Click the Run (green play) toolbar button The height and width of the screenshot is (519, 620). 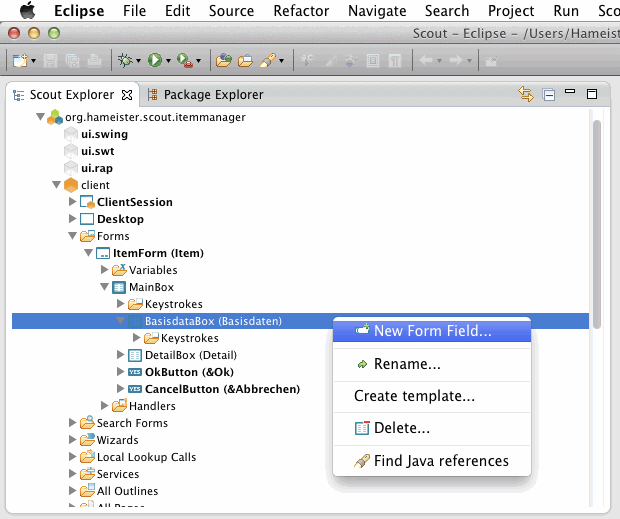[x=154, y=61]
